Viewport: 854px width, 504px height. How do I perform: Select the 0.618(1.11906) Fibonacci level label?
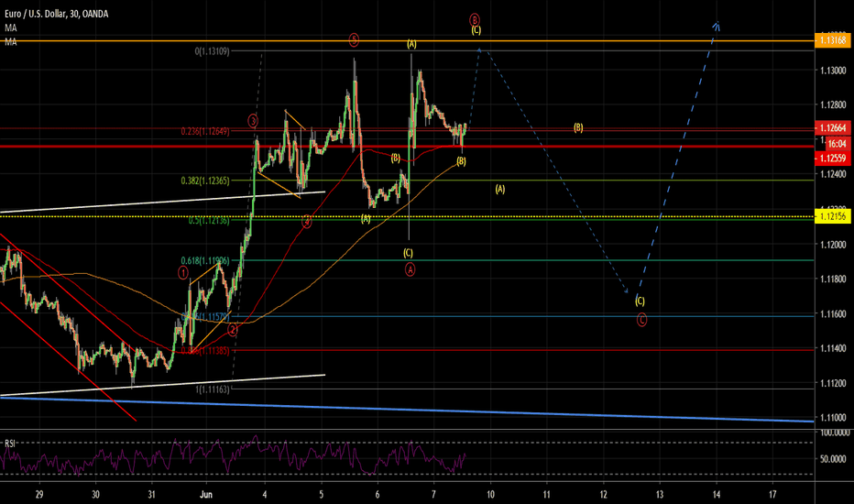(x=205, y=261)
